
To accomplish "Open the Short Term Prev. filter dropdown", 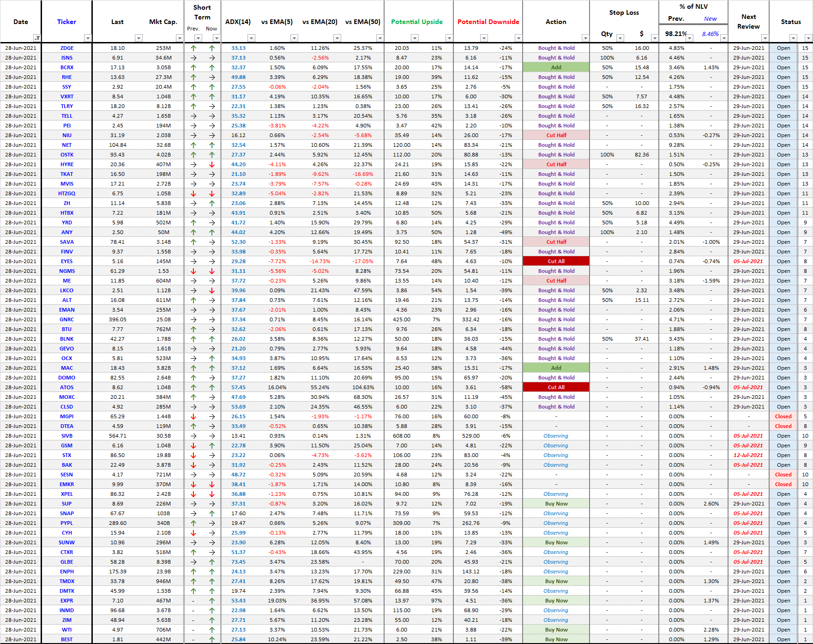I will pyautogui.click(x=198, y=38).
